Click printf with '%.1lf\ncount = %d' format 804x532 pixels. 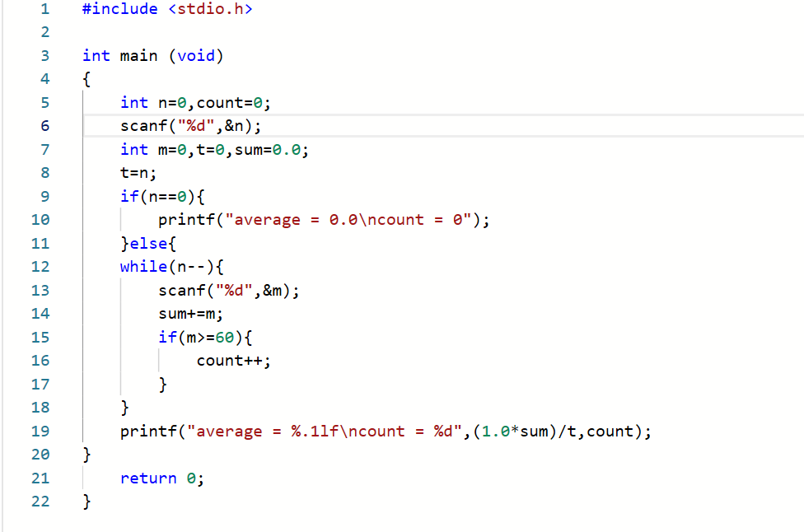tap(386, 432)
